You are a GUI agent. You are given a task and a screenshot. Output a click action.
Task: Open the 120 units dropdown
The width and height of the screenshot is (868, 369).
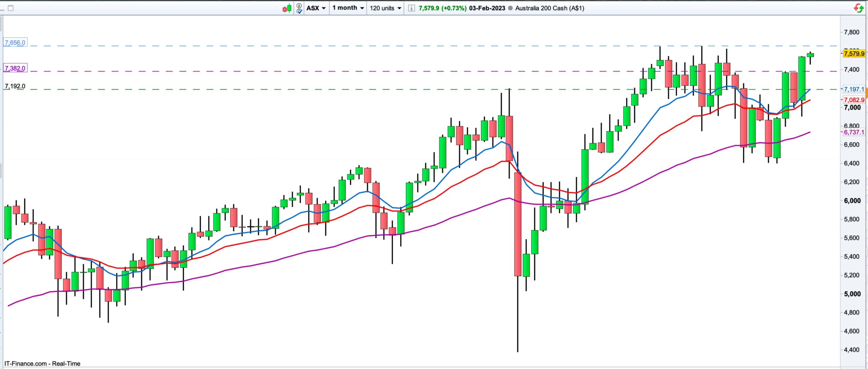point(385,8)
